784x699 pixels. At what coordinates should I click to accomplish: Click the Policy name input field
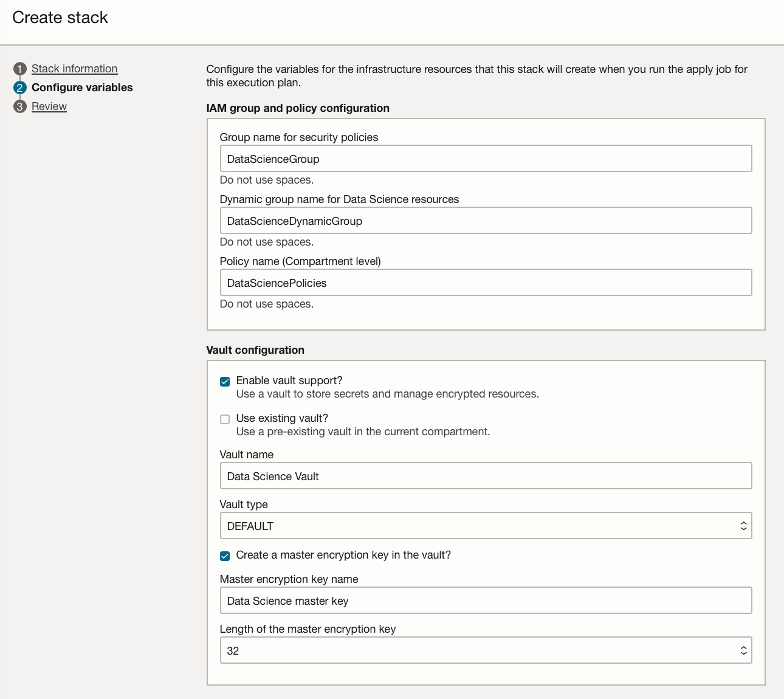(x=485, y=283)
